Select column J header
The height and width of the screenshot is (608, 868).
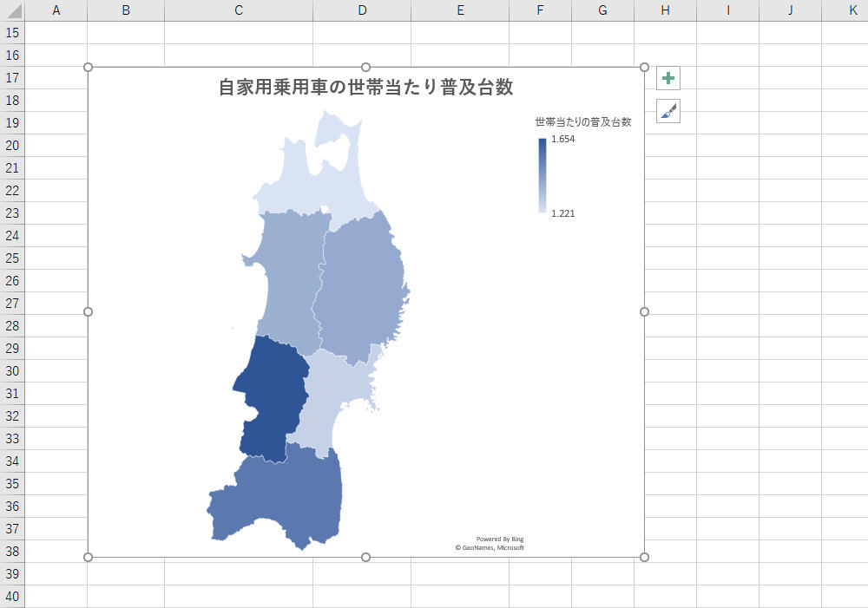click(x=791, y=10)
